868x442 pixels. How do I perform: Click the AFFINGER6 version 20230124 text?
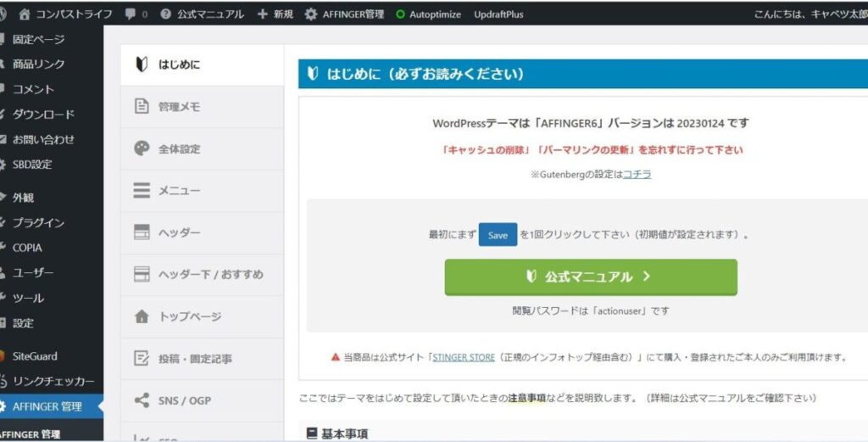click(591, 123)
